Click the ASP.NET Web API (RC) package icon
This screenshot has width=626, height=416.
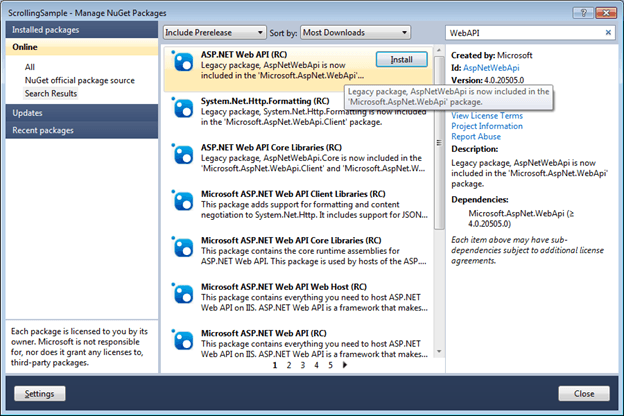(183, 62)
